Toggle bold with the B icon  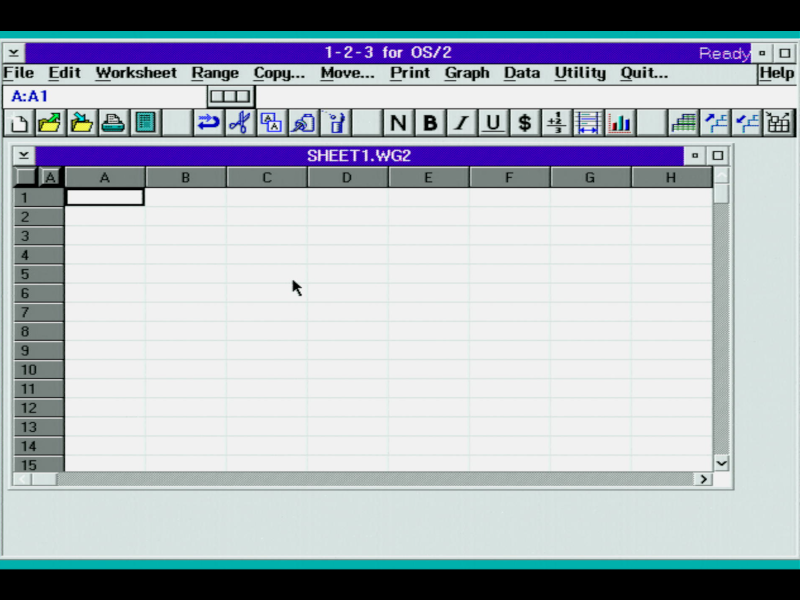coord(430,122)
